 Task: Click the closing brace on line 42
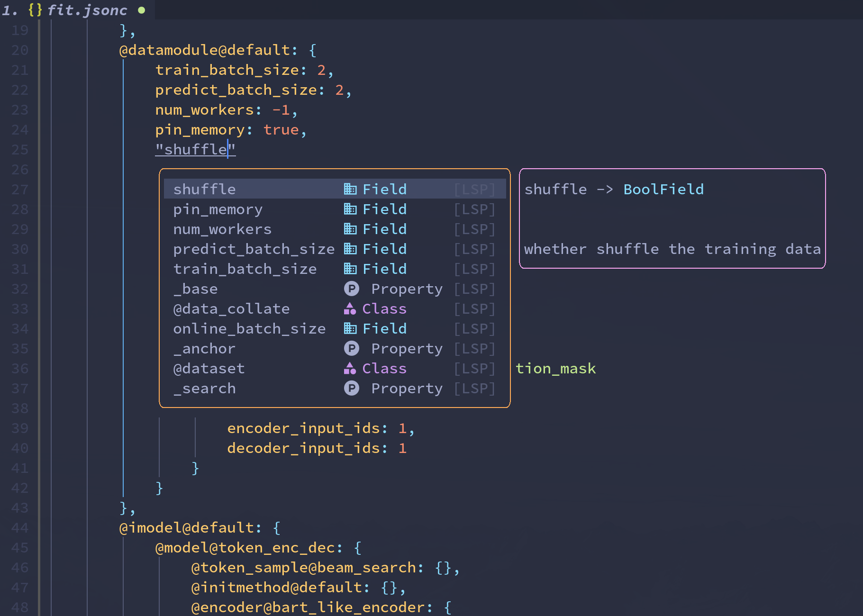pos(159,488)
